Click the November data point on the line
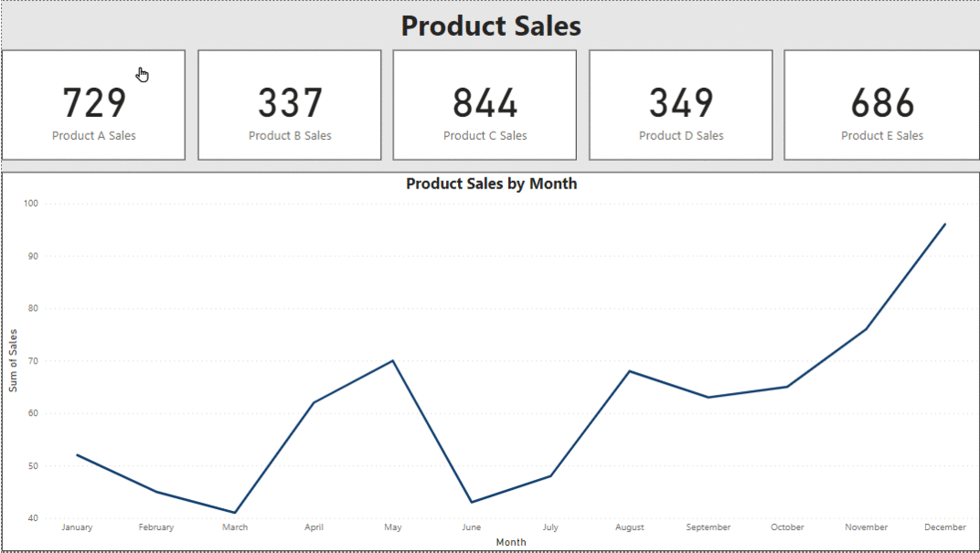Image resolution: width=980 pixels, height=553 pixels. coord(866,328)
